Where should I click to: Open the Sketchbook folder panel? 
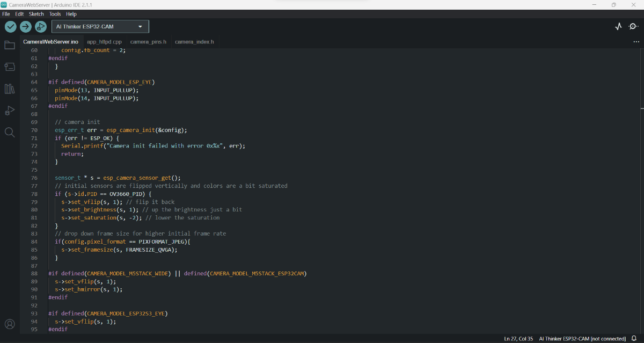click(x=10, y=45)
